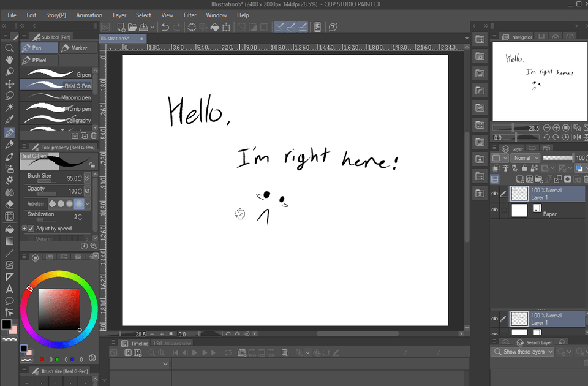Select the Zoom magnifier tool
Image resolution: width=588 pixels, height=386 pixels.
click(x=9, y=48)
